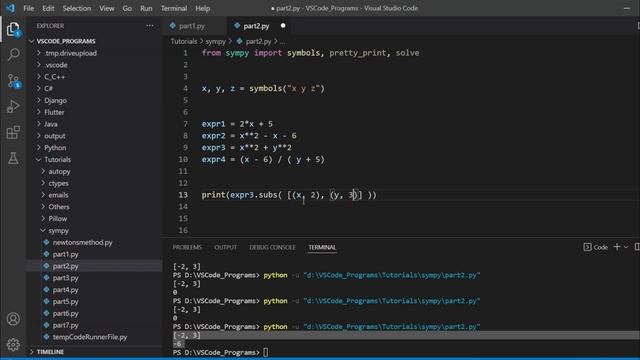Open the File menu
640x360 pixels.
(x=29, y=8)
